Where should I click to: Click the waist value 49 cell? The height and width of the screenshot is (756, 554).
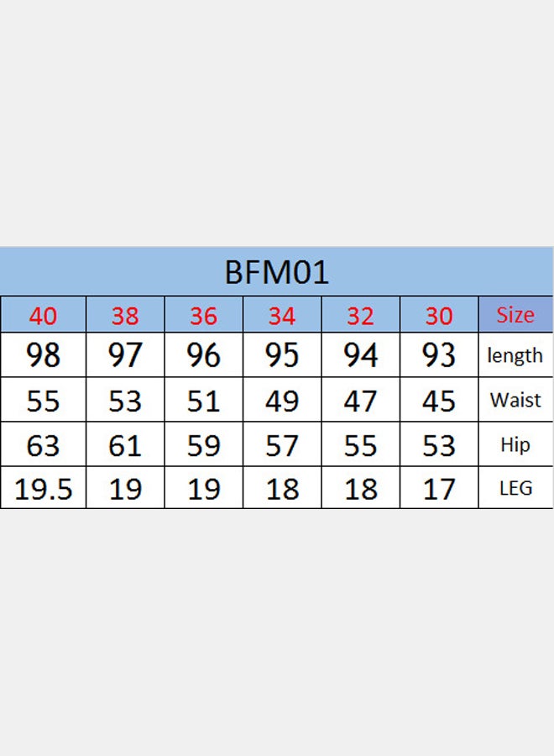coord(282,401)
